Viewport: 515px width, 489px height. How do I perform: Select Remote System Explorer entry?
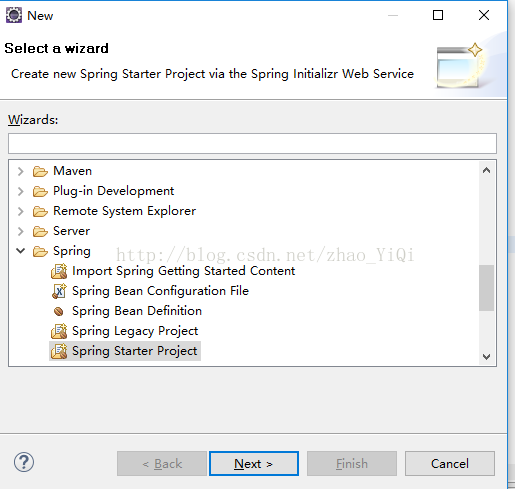tap(124, 211)
